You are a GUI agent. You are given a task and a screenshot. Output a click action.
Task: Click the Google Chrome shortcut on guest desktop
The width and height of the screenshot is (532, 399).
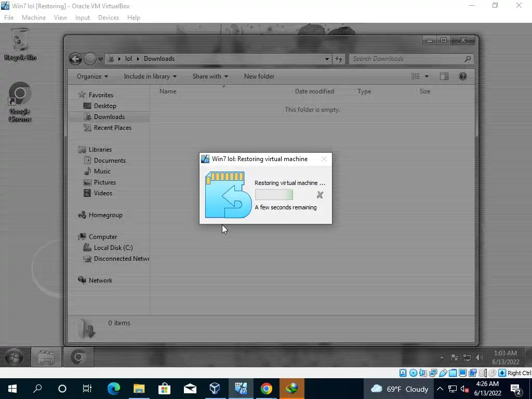[20, 102]
